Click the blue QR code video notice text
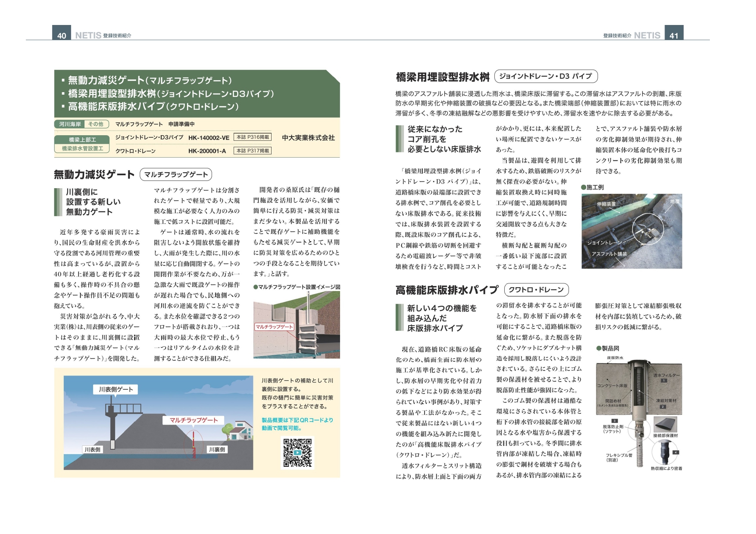Viewport: 756px width, 534px height. pos(297,424)
